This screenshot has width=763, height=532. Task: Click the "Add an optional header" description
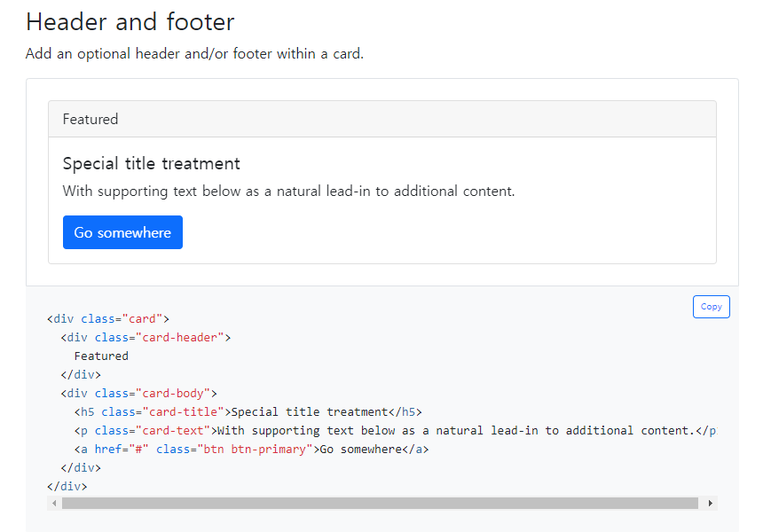point(194,53)
